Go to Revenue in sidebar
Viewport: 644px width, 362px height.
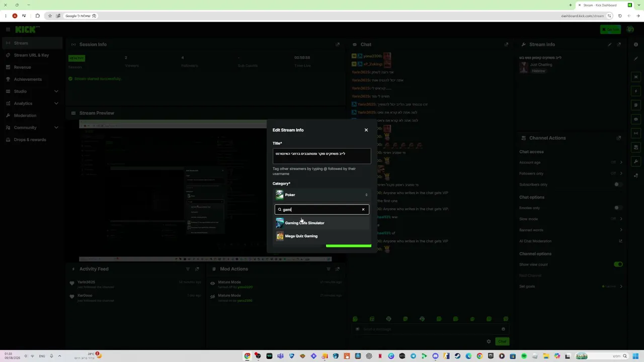tap(32, 67)
